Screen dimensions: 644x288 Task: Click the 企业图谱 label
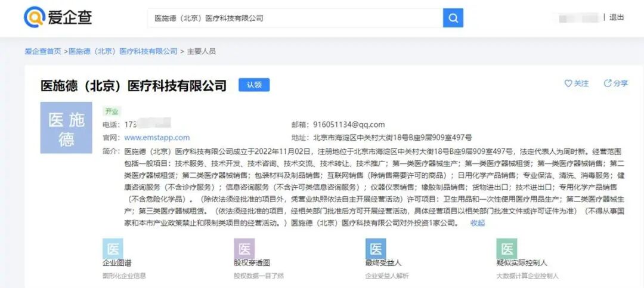117,264
